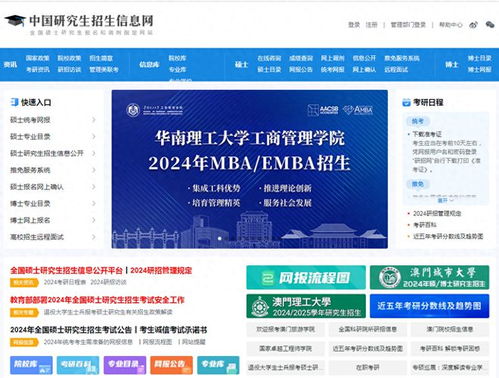Open 成绩查询 under 硕士
The height and width of the screenshot is (378, 499).
click(301, 58)
